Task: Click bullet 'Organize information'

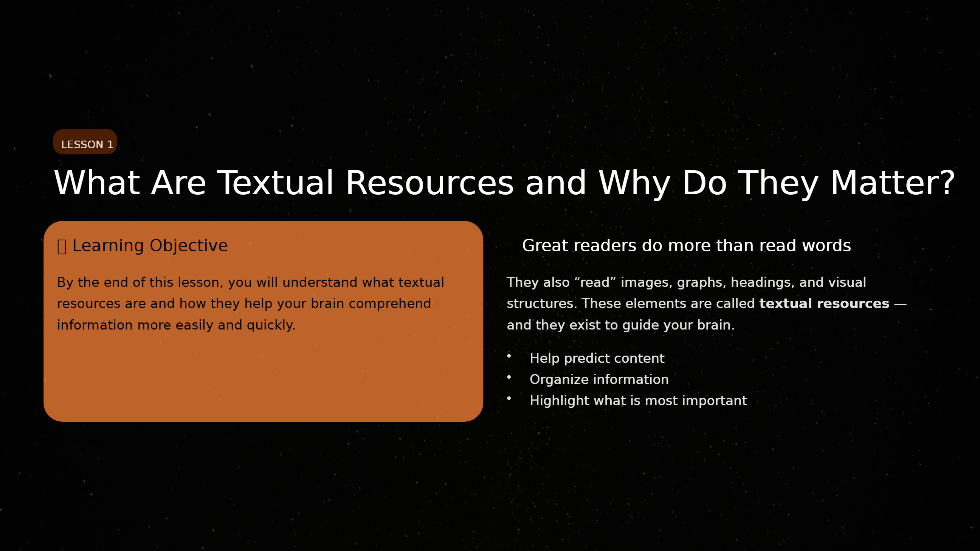Action: pos(599,379)
